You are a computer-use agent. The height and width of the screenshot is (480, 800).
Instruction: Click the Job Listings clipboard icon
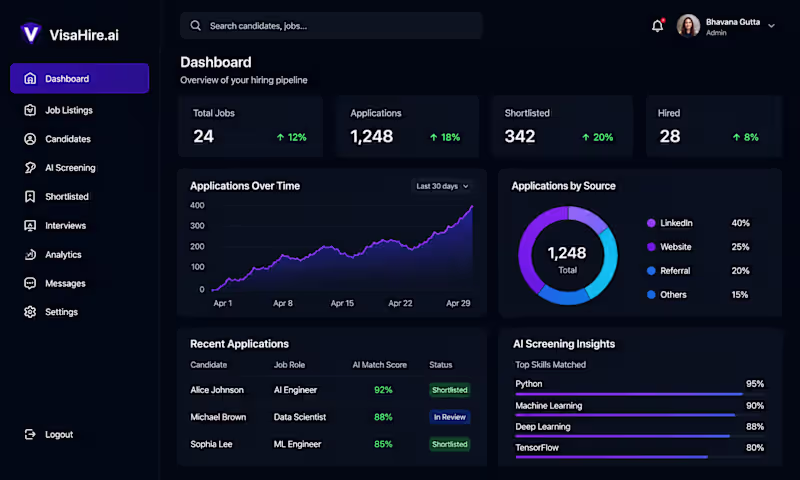tap(30, 110)
